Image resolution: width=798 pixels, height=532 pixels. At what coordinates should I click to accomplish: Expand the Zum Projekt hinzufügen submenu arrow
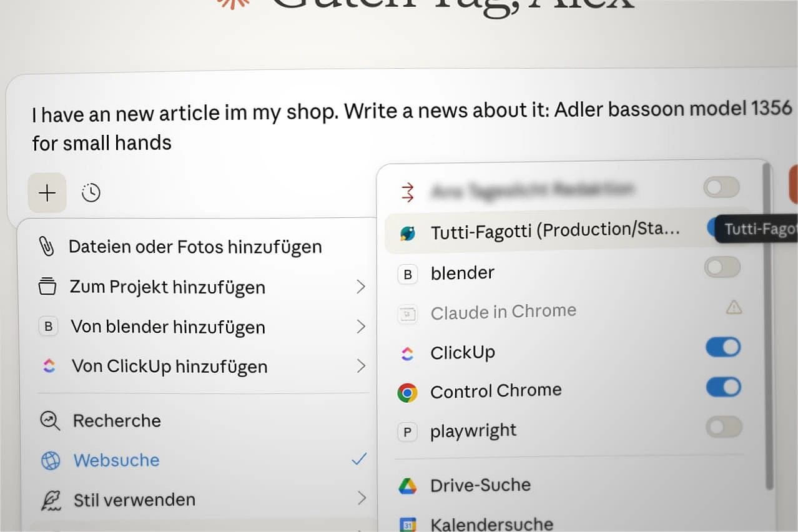pyautogui.click(x=360, y=287)
